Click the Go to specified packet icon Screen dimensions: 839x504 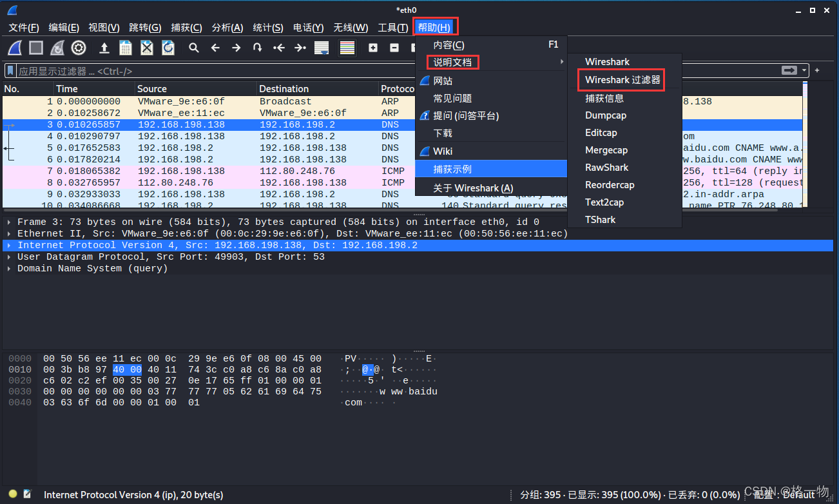tap(258, 48)
